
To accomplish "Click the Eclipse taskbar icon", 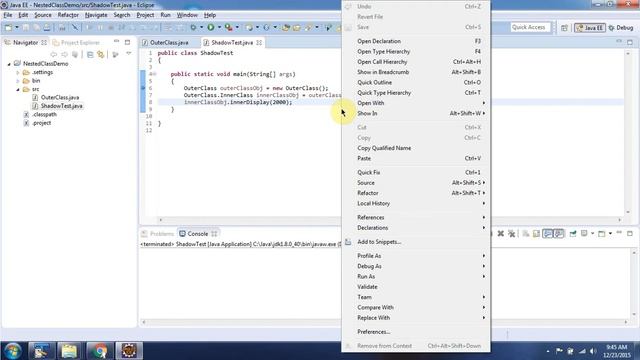I will point(129,351).
